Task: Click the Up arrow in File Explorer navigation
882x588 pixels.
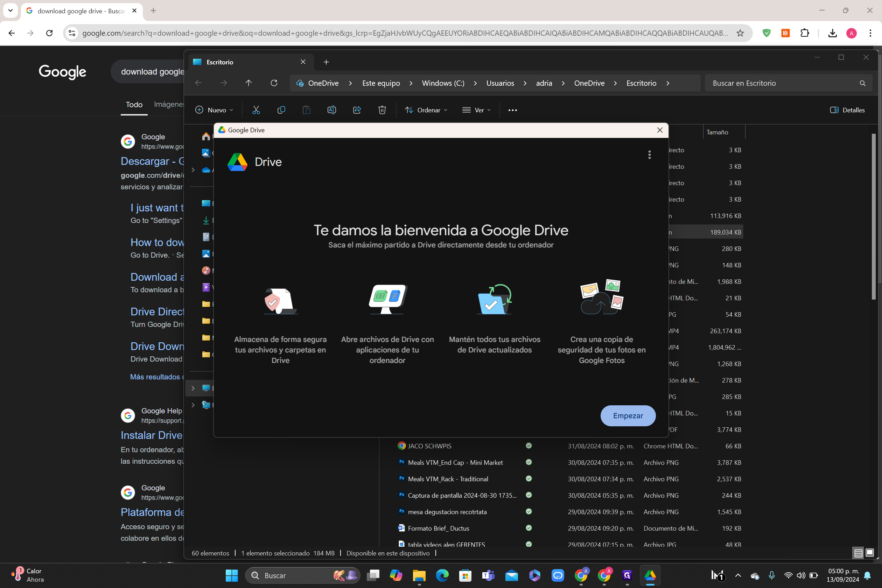Action: tap(248, 83)
